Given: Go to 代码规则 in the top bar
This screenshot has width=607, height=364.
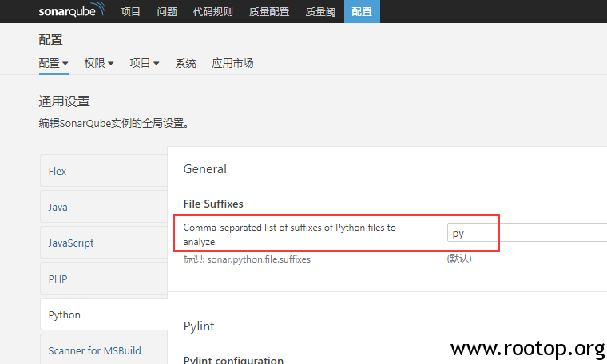Looking at the screenshot, I should (213, 12).
